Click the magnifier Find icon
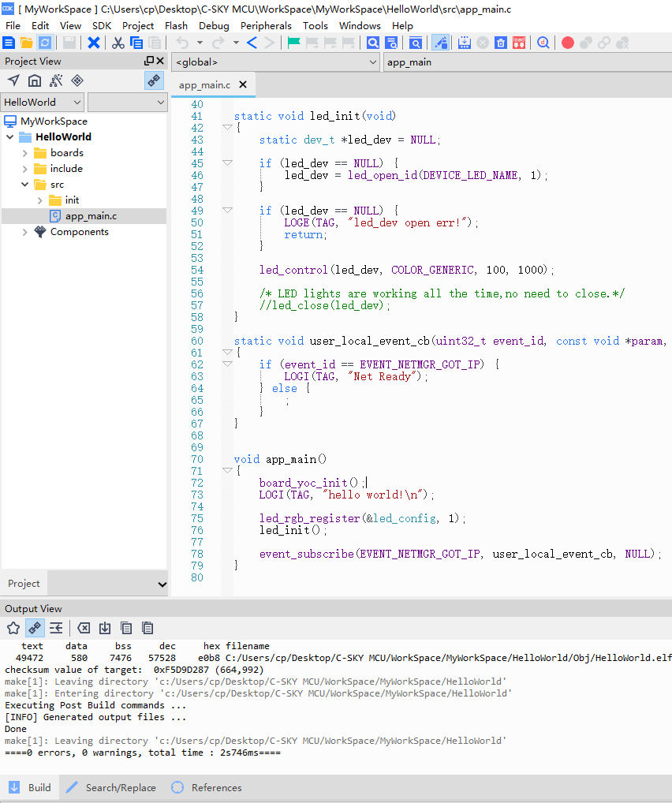The height and width of the screenshot is (803, 672). [373, 43]
